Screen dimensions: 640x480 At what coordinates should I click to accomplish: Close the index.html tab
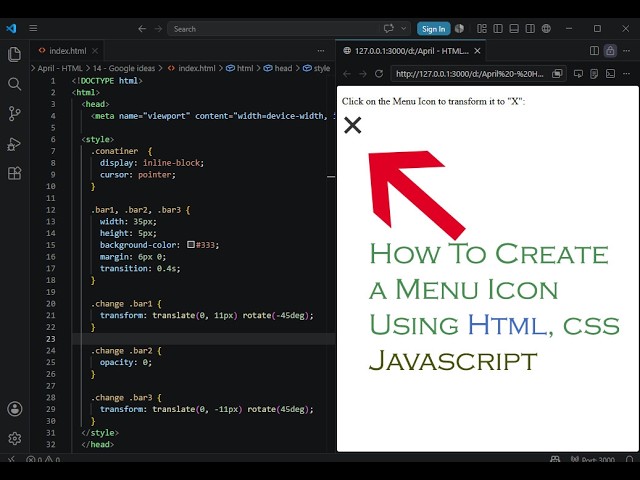[95, 51]
